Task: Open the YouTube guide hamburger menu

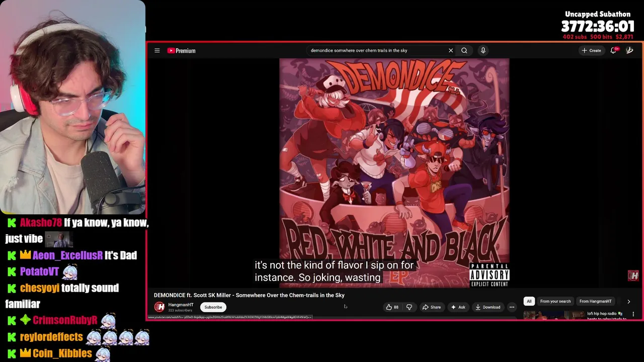Action: pyautogui.click(x=157, y=50)
